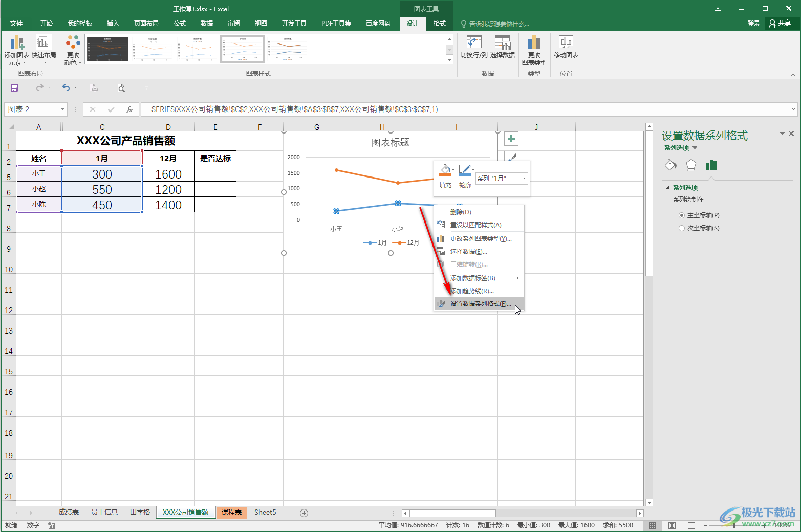This screenshot has height=532, width=801.
Task: Open the series "1月" element dropdown
Action: [524, 178]
